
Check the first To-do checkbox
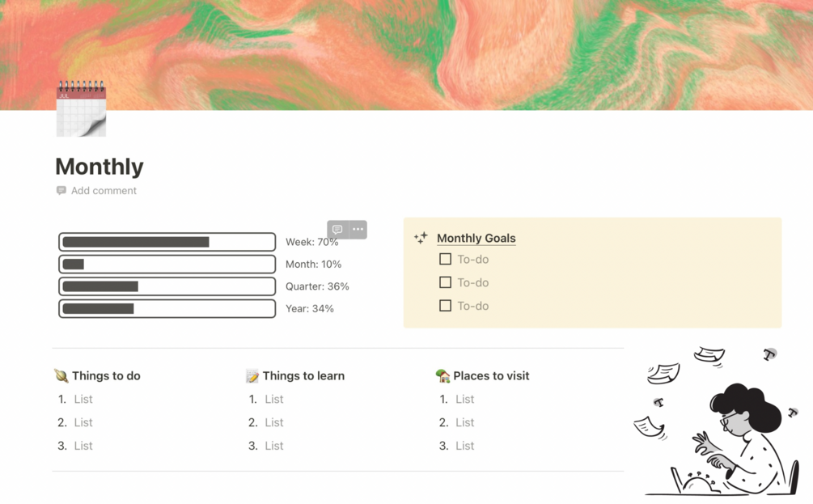pyautogui.click(x=445, y=260)
